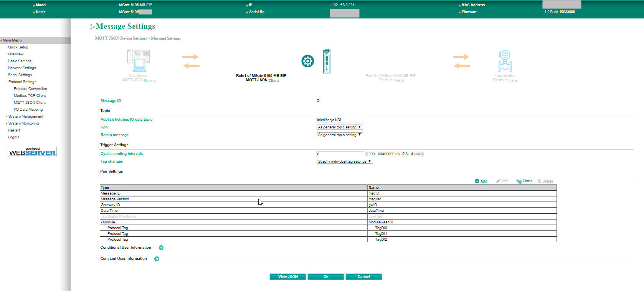Open Serial Settings menu item

point(20,75)
